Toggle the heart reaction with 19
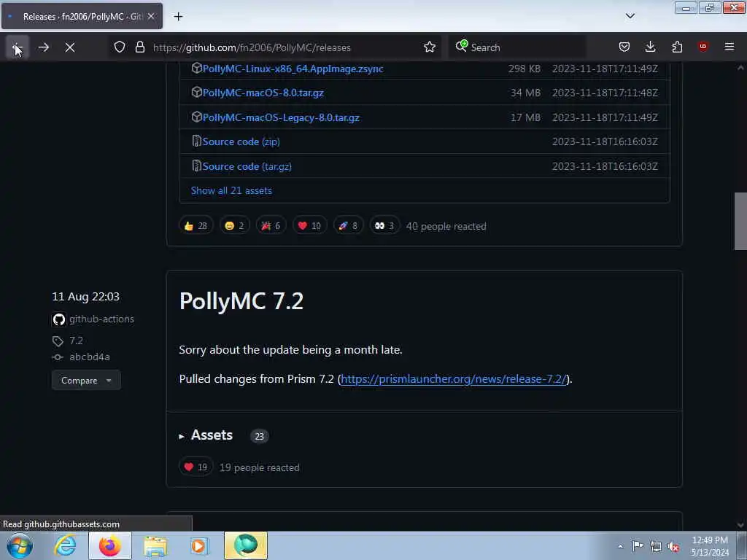The height and width of the screenshot is (560, 747). (196, 467)
